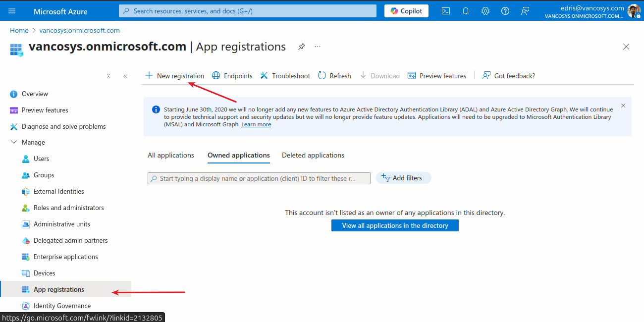644x322 pixels.
Task: Open Cloud Shell from the top bar
Action: [446, 11]
